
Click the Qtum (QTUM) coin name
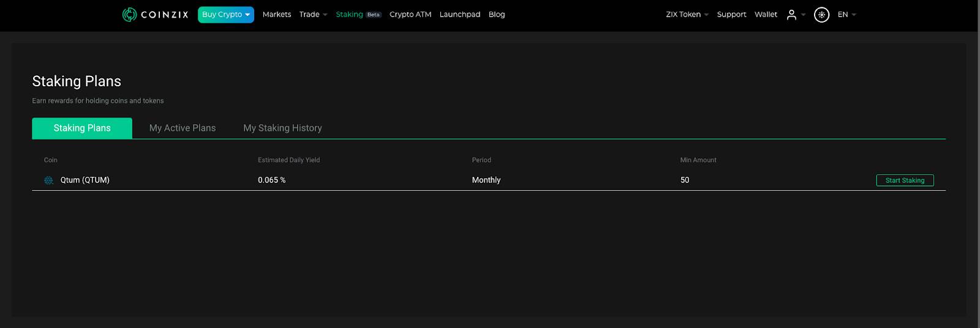tap(85, 181)
